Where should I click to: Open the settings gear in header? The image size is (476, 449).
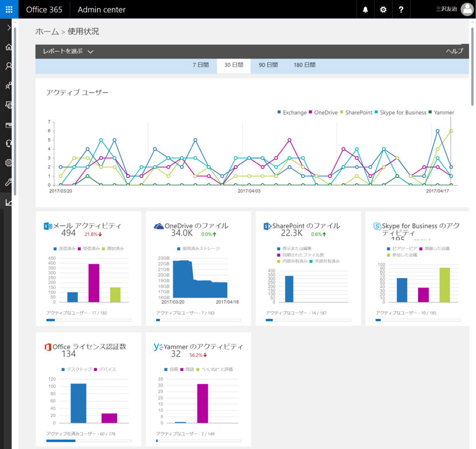(383, 9)
